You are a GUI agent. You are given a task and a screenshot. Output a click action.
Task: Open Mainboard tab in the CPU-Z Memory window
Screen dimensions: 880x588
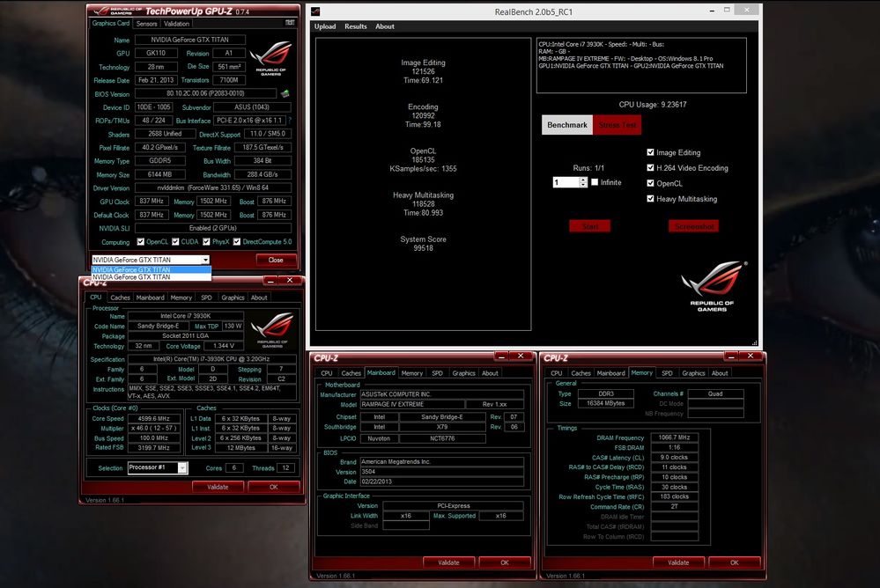[x=610, y=373]
